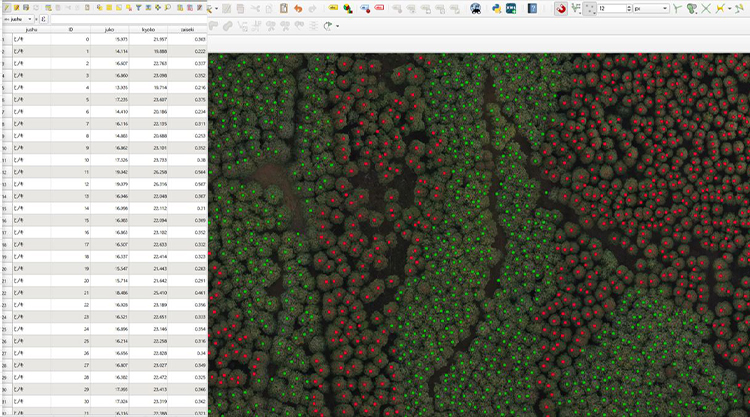This screenshot has width=750, height=417.
Task: Toggle multi edit mode in attribute table
Action: (16, 8)
